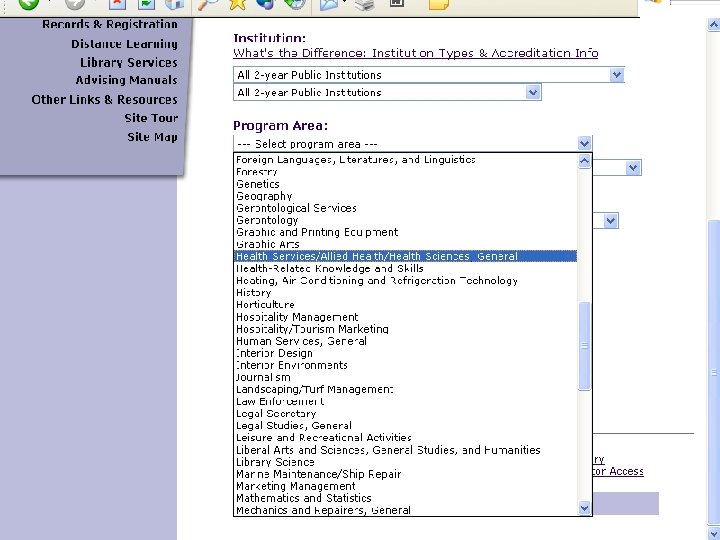This screenshot has height=540, width=720.
Task: Pick Graphic and Printing Equipment
Action: coord(405,232)
